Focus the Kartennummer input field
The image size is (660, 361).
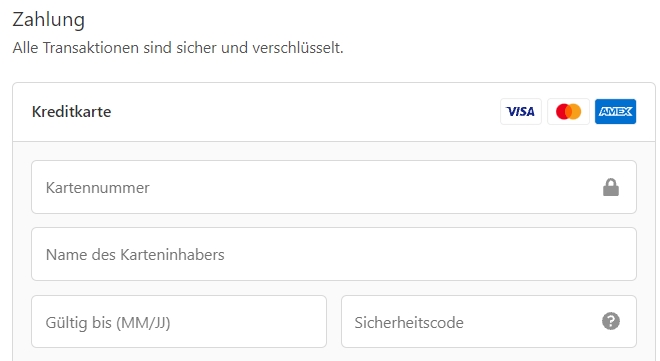(x=334, y=187)
